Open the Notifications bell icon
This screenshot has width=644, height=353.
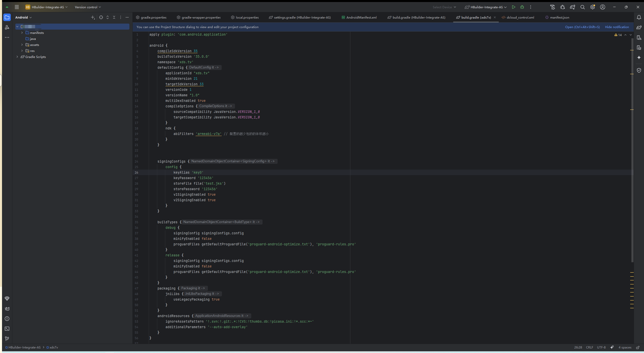639,17
